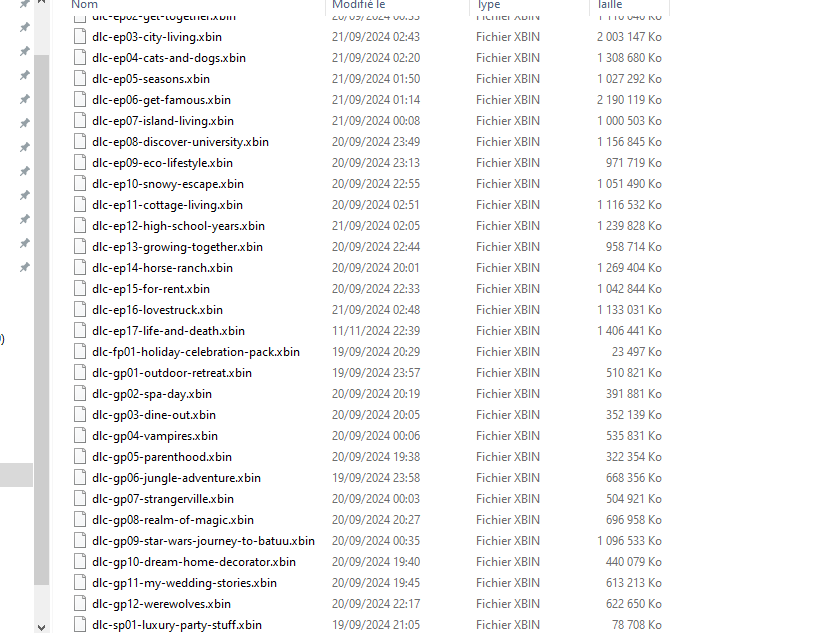
Task: Click the file icon of dlc-fp01-holiday-celebration-pack.xbin
Action: tap(80, 352)
